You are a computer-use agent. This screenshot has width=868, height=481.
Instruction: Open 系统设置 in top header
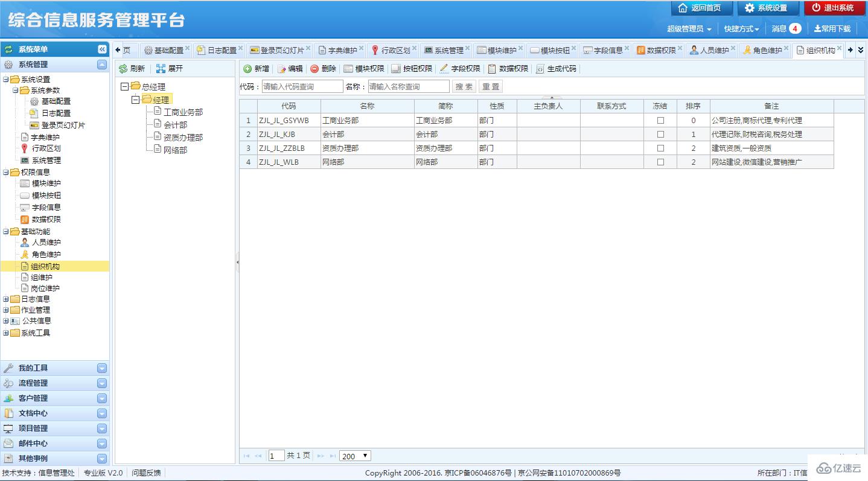coord(768,8)
